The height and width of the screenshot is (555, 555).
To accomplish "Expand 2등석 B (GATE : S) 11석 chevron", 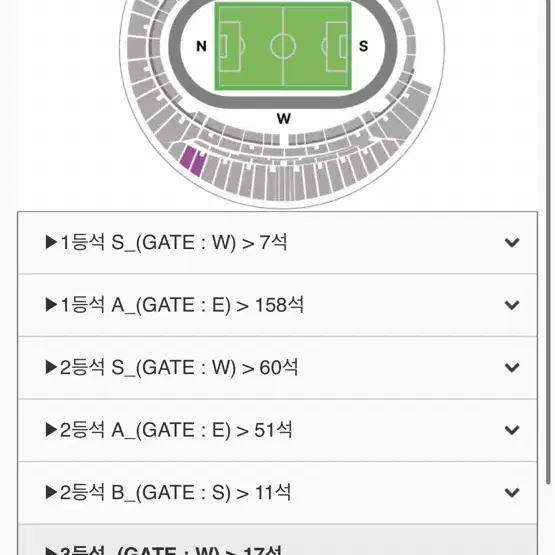I will [512, 492].
